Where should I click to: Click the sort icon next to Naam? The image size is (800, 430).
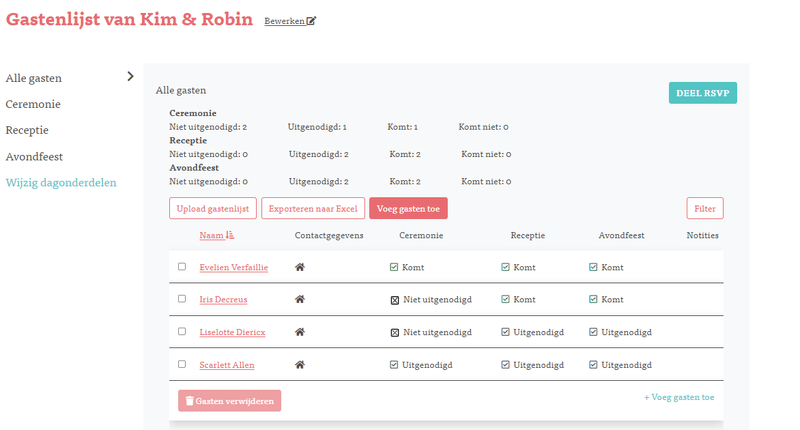(x=231, y=236)
